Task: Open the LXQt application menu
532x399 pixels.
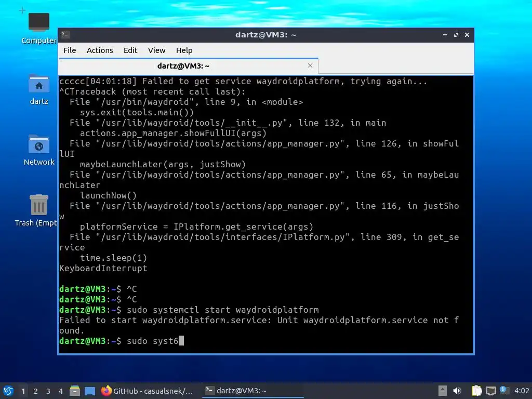Action: pyautogui.click(x=8, y=391)
